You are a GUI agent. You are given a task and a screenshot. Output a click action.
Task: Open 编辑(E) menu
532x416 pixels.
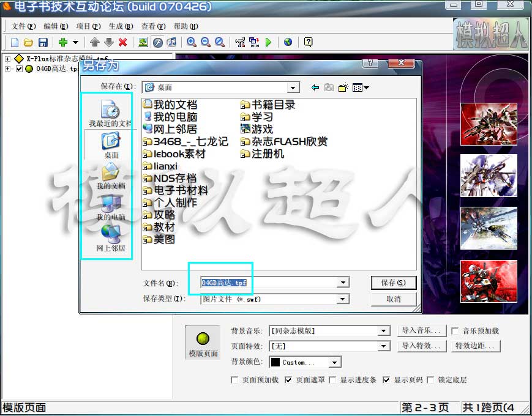tap(56, 26)
